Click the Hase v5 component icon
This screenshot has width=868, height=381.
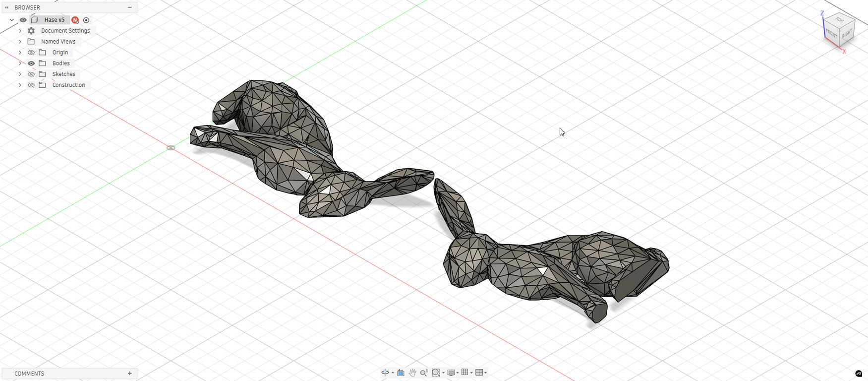[x=35, y=20]
